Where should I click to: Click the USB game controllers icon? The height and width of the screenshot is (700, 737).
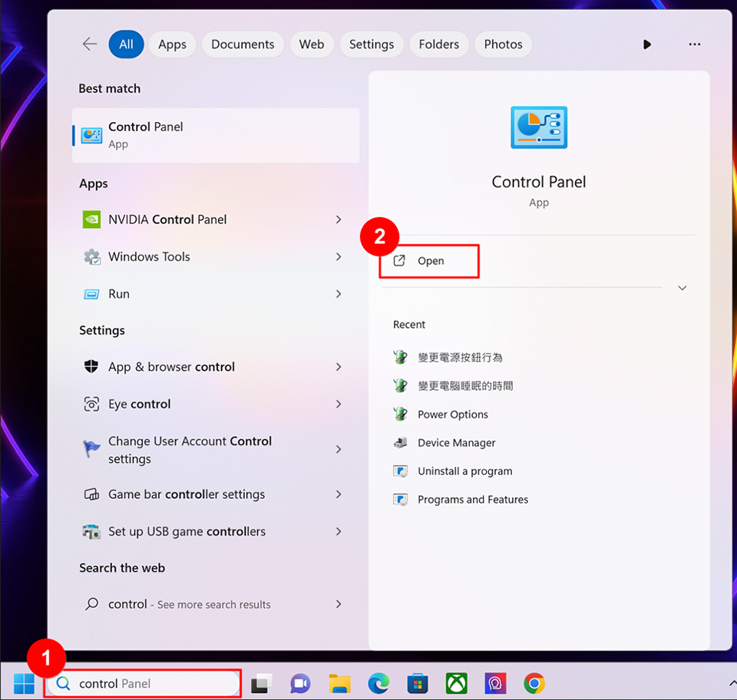(x=91, y=531)
